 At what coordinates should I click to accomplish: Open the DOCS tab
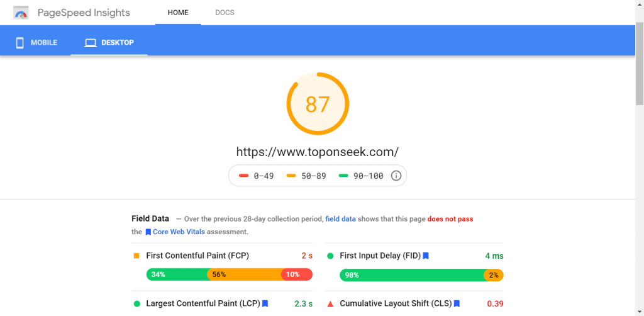coord(225,13)
